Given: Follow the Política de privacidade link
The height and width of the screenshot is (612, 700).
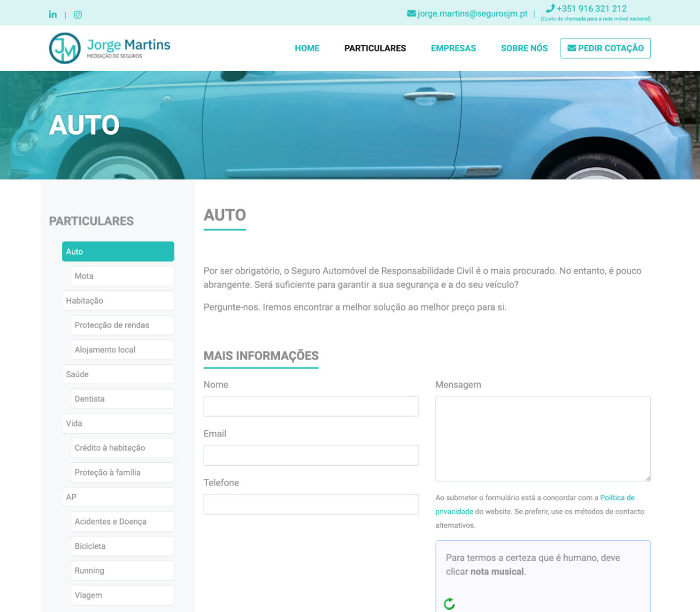Looking at the screenshot, I should (535, 505).
